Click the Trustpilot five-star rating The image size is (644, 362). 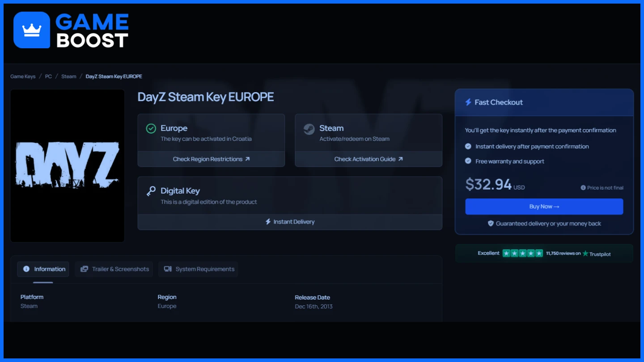[523, 253]
